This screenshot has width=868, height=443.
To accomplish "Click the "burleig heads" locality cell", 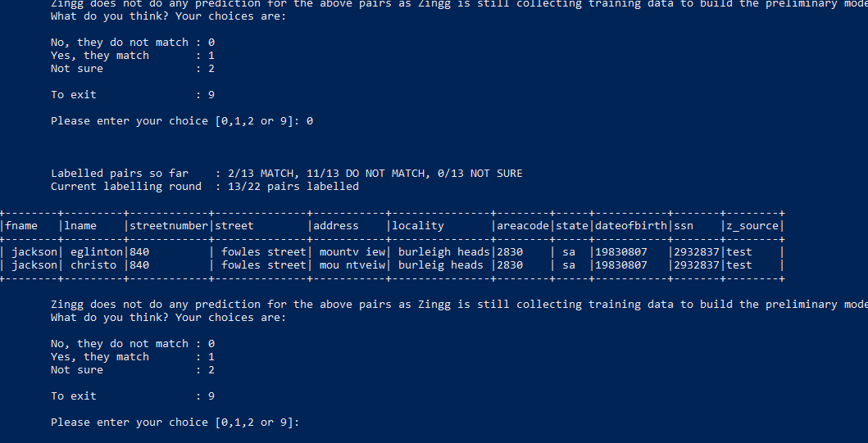I will pos(441,265).
